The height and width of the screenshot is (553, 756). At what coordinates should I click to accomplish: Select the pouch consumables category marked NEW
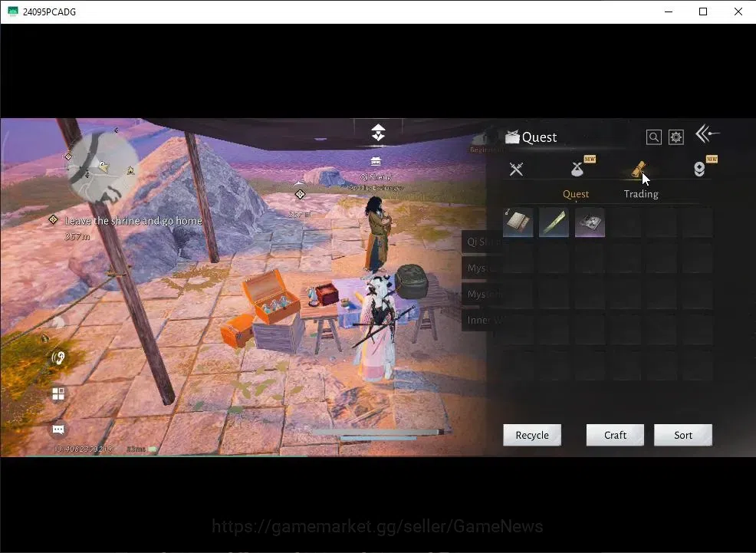pyautogui.click(x=577, y=169)
